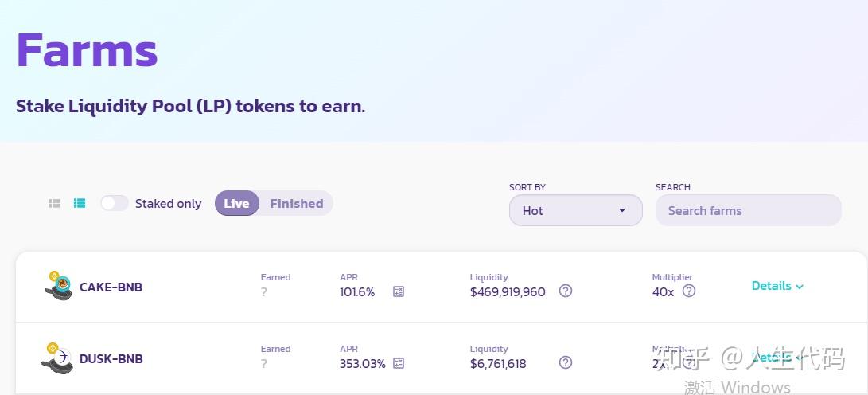Click liquidity help icon for CAKE-BNB
This screenshot has width=868, height=395.
coord(565,291)
